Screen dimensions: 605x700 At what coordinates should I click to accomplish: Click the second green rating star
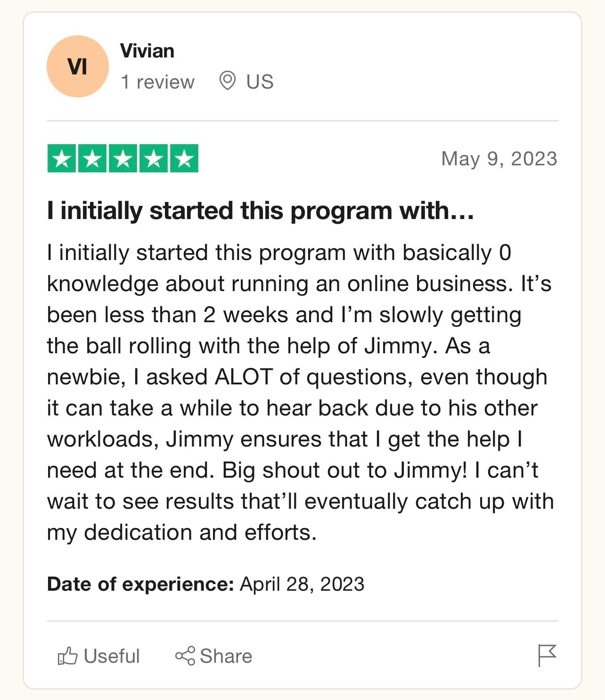point(92,158)
